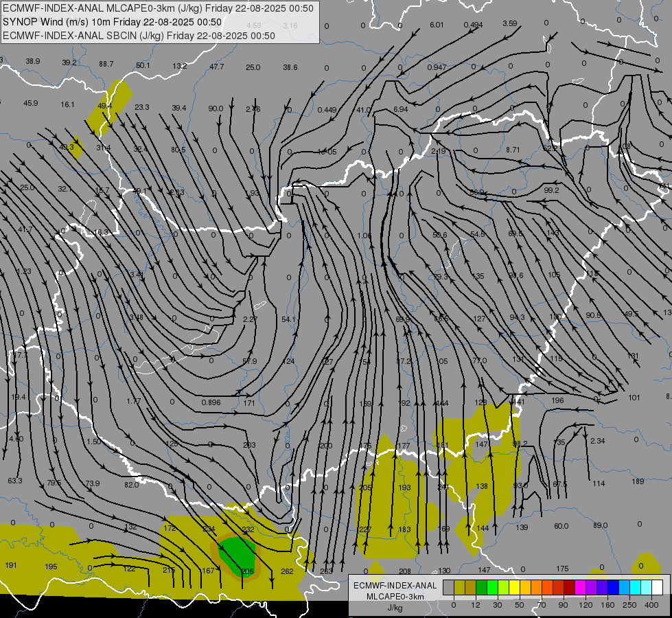Click the map value 0.494
The width and height of the screenshot is (672, 618).
pos(473,25)
